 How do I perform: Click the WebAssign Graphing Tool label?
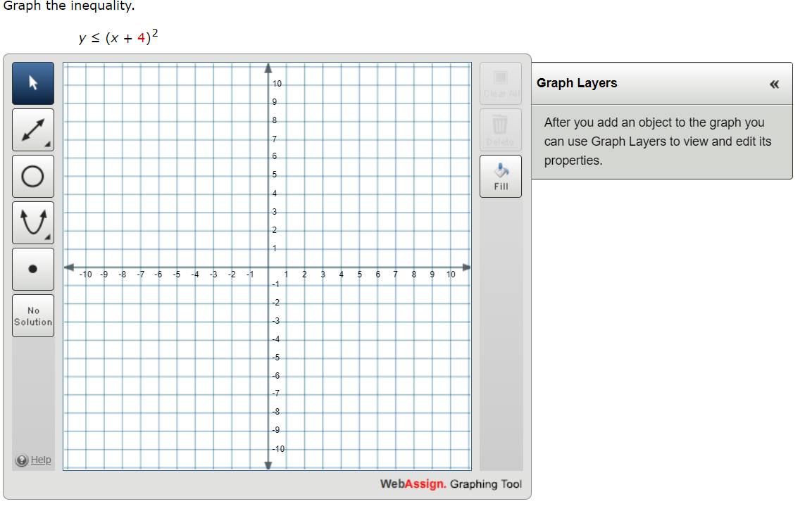click(450, 484)
